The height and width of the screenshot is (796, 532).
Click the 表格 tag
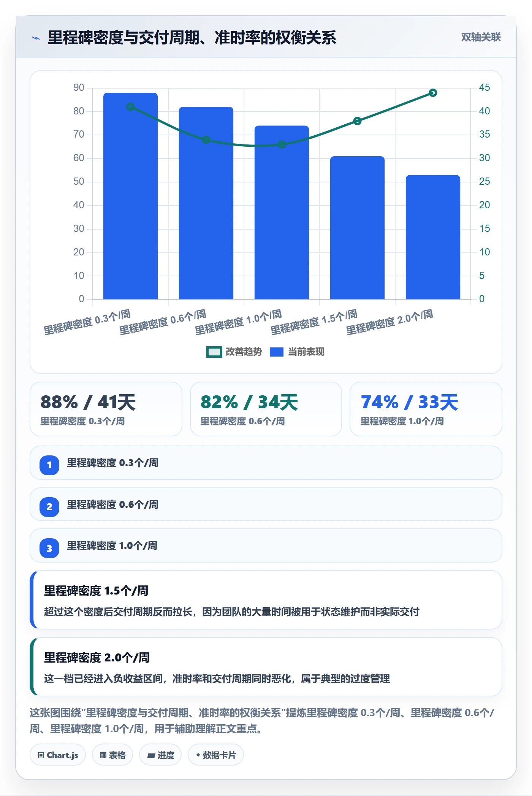[112, 755]
